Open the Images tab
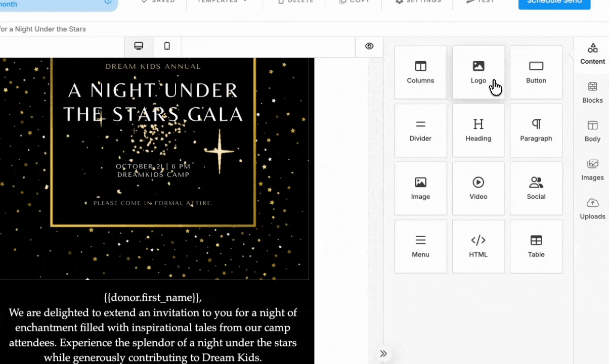This screenshot has width=609, height=364. tap(592, 170)
